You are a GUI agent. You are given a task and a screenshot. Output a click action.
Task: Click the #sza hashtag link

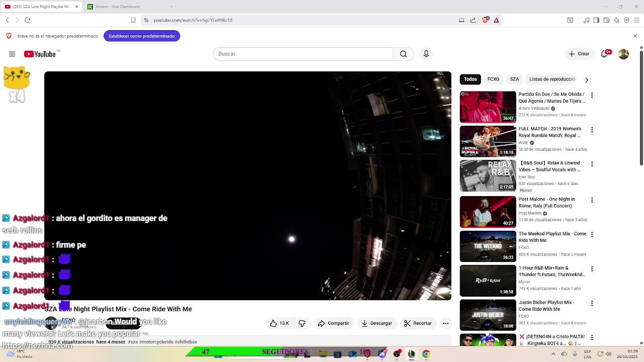[x=132, y=342]
